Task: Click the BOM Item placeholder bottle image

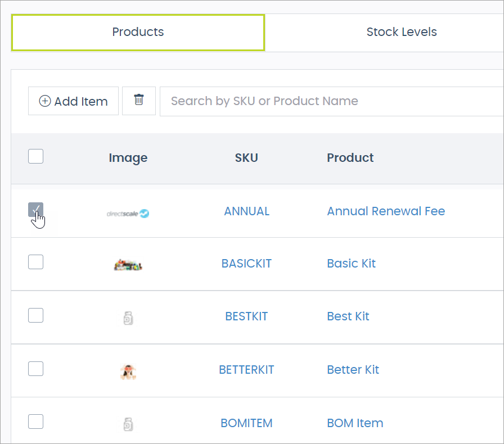Action: coord(128,424)
